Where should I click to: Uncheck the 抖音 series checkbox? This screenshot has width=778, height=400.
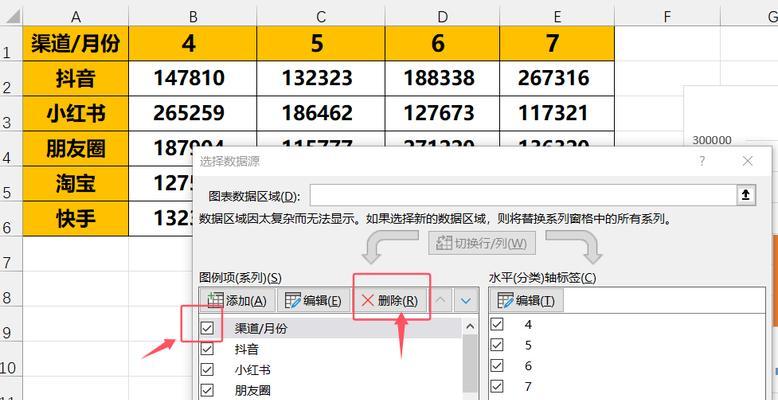coord(207,349)
